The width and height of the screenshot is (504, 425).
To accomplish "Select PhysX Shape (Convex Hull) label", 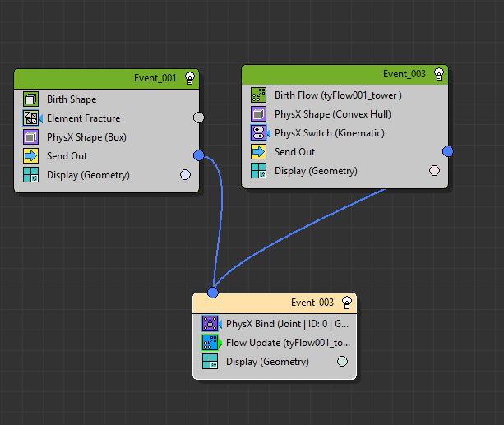I will pos(333,114).
